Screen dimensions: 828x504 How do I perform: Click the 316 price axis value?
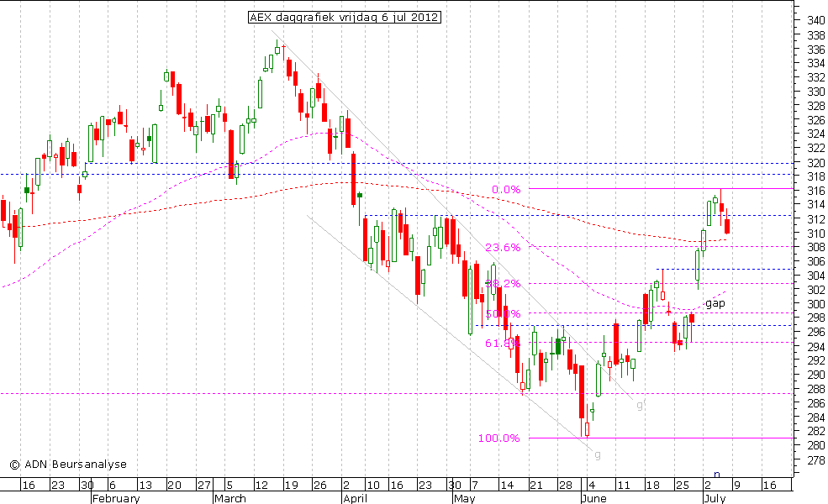tap(816, 191)
